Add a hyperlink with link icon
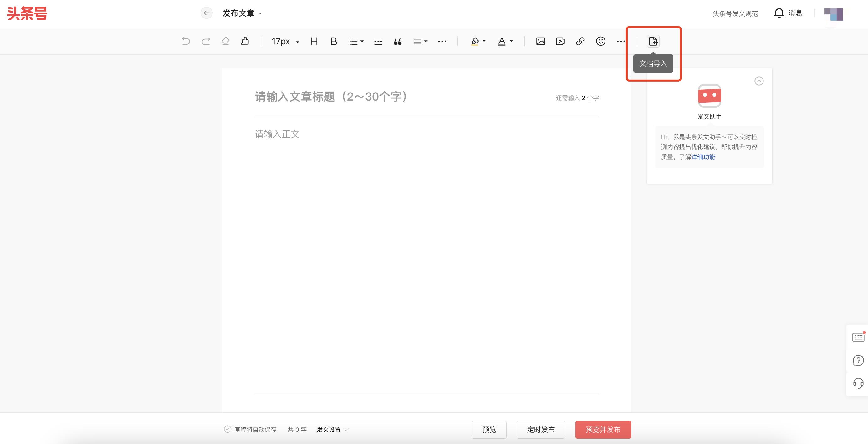The image size is (868, 444). pos(580,41)
